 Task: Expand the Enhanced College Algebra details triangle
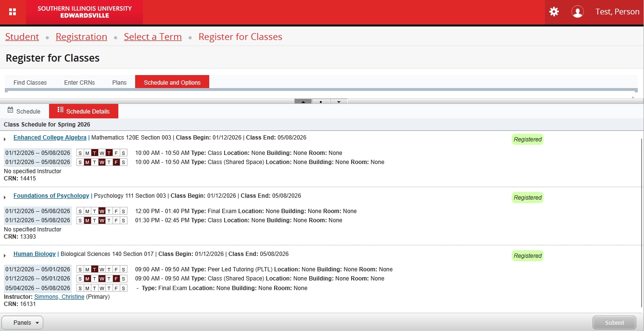(5, 139)
